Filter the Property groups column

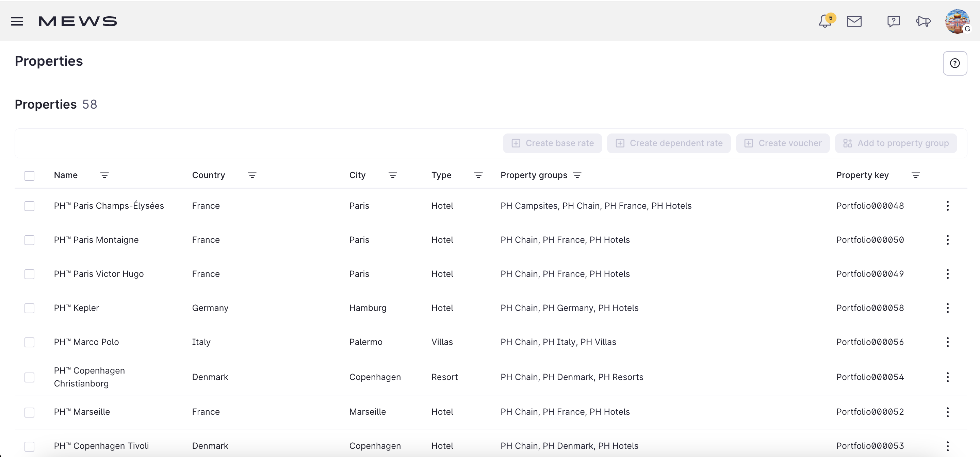pos(577,175)
